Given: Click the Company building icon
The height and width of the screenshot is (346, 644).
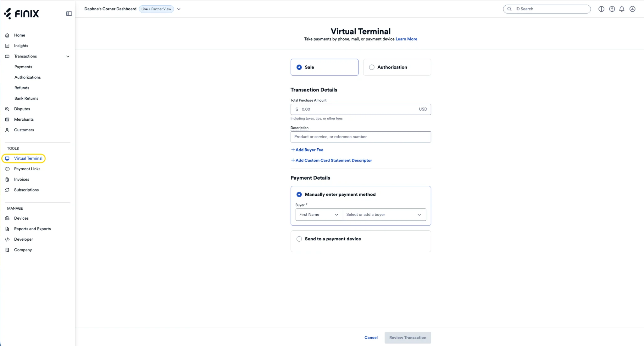Looking at the screenshot, I should tap(7, 250).
